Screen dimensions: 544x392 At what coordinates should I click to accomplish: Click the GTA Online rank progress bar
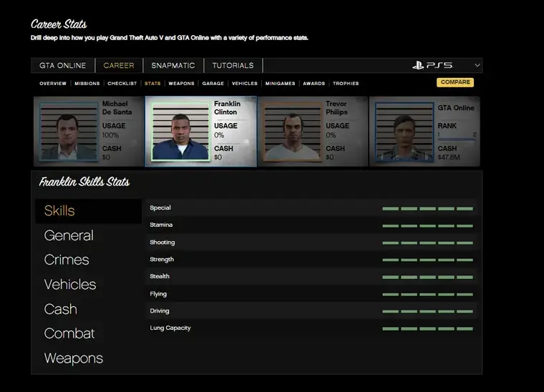456,139
